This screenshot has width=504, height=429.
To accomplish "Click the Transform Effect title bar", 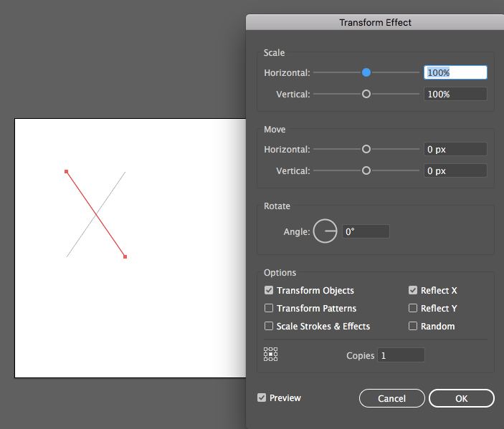I will point(375,22).
